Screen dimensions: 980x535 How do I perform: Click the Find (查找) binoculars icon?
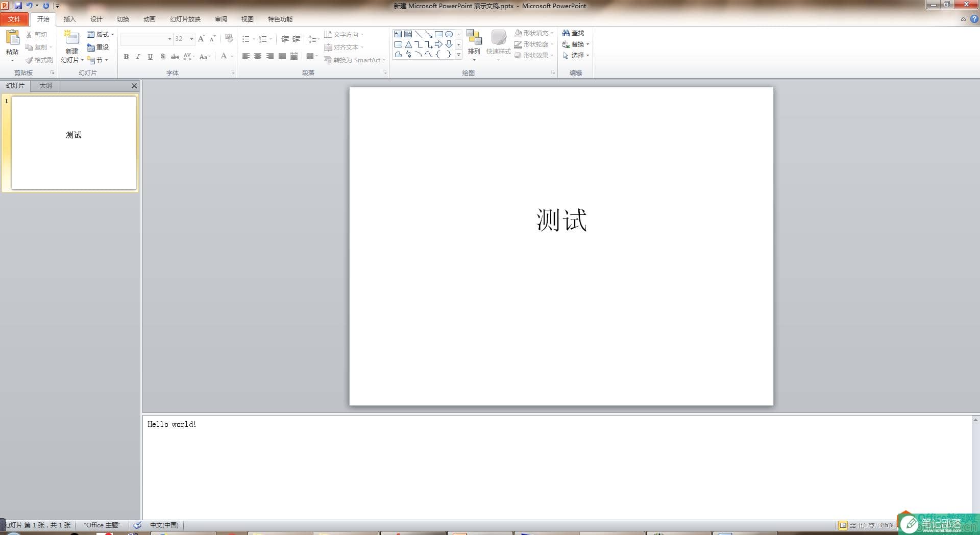click(x=566, y=33)
